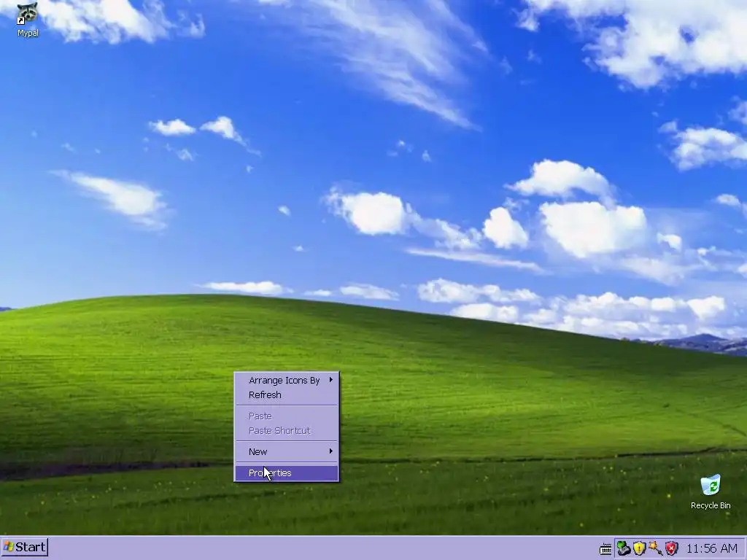Select the Recycle Bin desktop icon
This screenshot has width=747, height=560.
click(x=711, y=492)
